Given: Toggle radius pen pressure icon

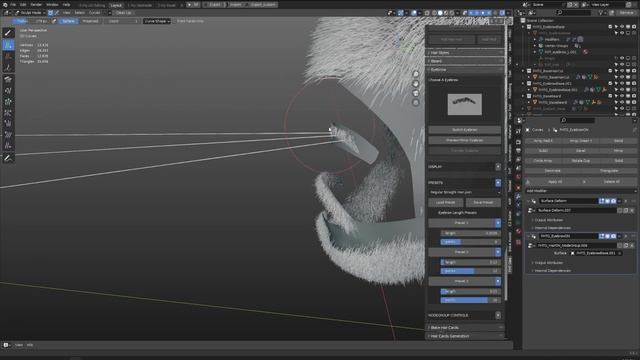Looking at the screenshot, I should click(x=54, y=21).
